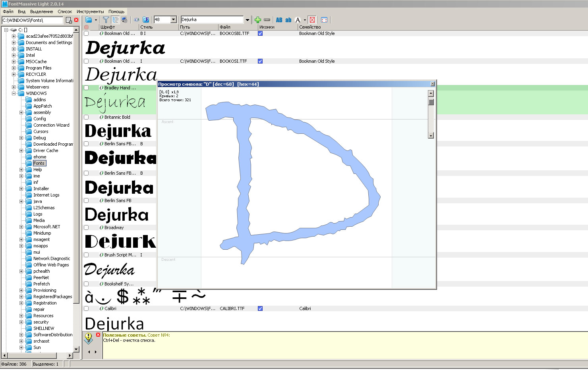Uncheck the icons checkbox for BOOKOSI.TTF

pos(260,61)
